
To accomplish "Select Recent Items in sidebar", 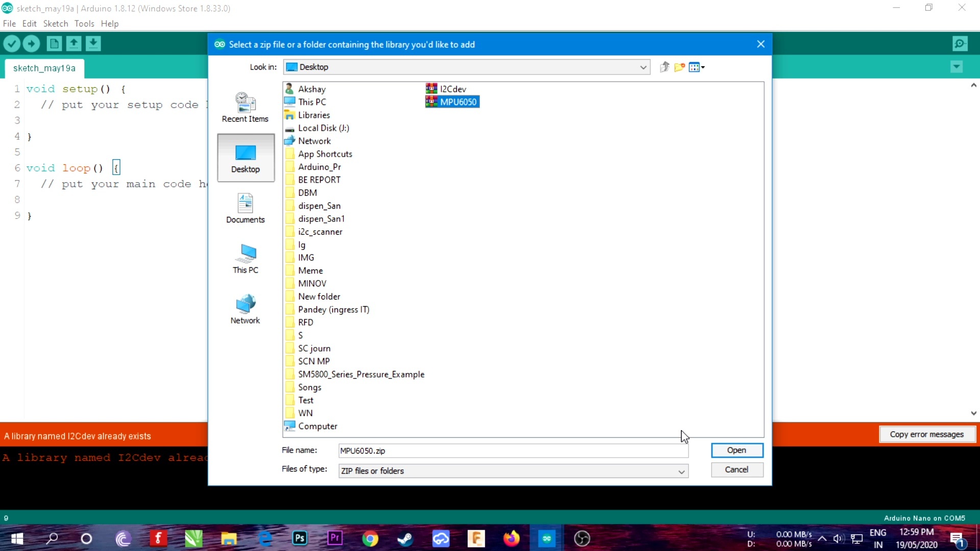I will pos(246,108).
